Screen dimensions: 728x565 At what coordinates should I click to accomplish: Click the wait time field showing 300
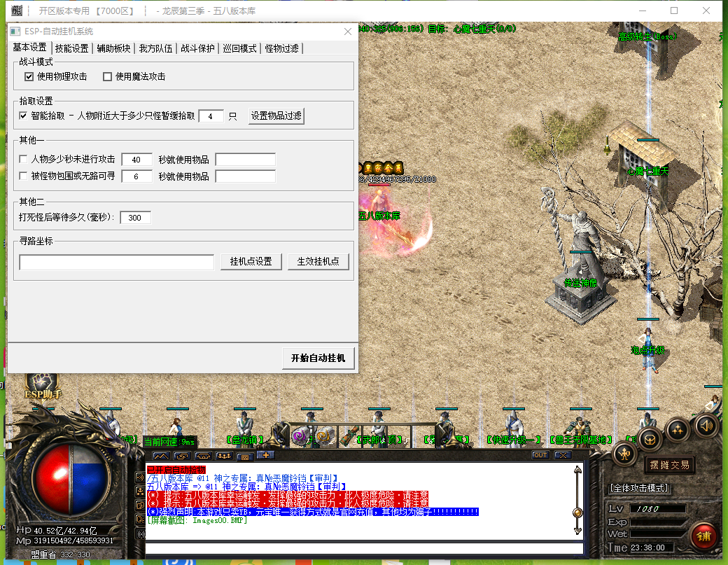tap(135, 218)
